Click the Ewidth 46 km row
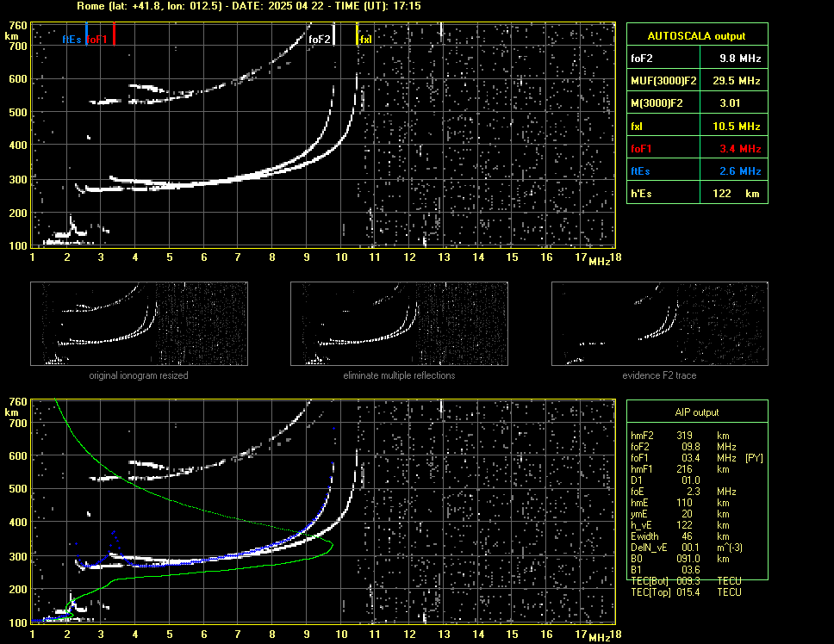 [x=680, y=536]
